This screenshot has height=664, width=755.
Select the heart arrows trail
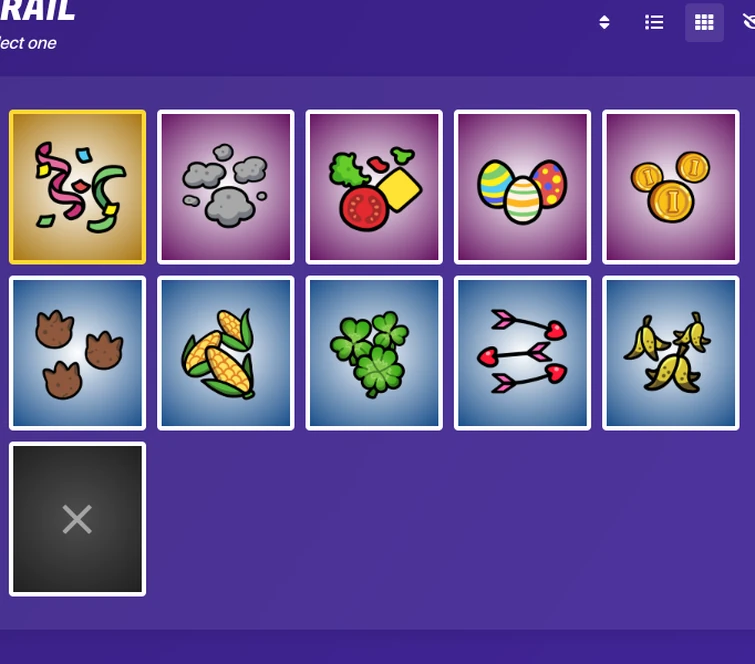pyautogui.click(x=522, y=353)
